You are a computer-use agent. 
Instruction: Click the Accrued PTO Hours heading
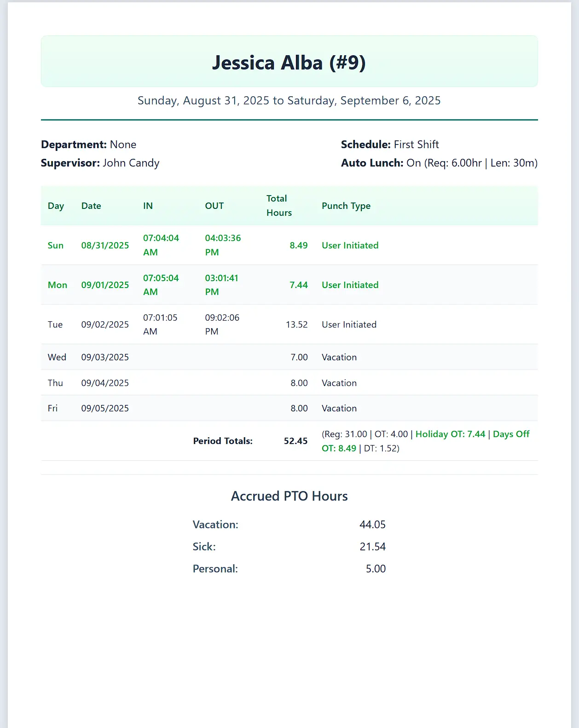click(289, 496)
